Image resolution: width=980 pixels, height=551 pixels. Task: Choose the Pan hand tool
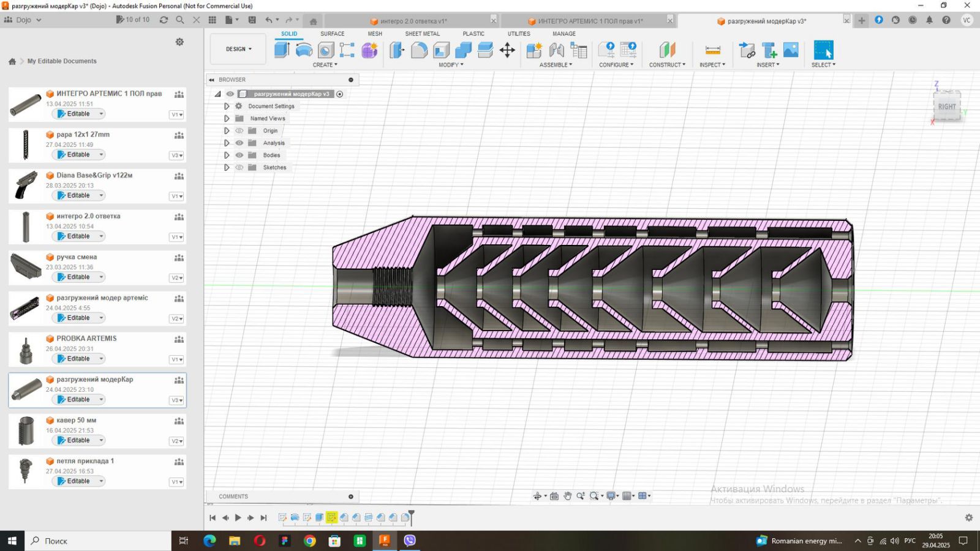pos(567,496)
